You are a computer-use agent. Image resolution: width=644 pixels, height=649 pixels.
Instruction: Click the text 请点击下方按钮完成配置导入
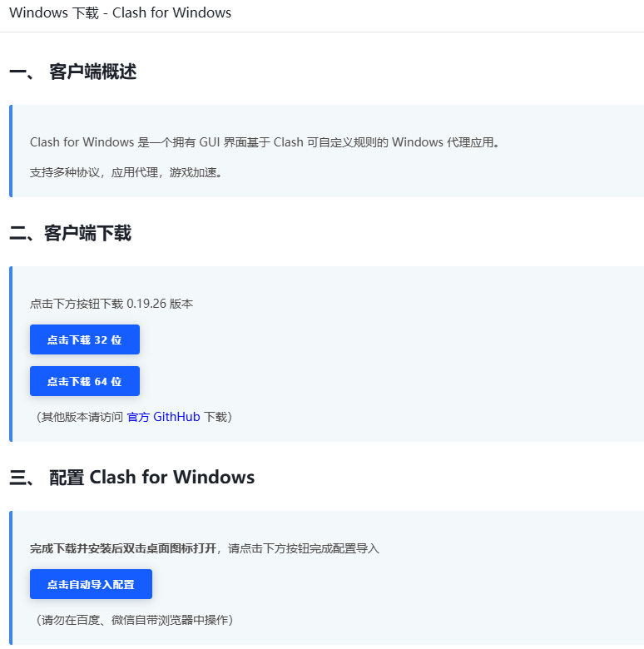304,548
